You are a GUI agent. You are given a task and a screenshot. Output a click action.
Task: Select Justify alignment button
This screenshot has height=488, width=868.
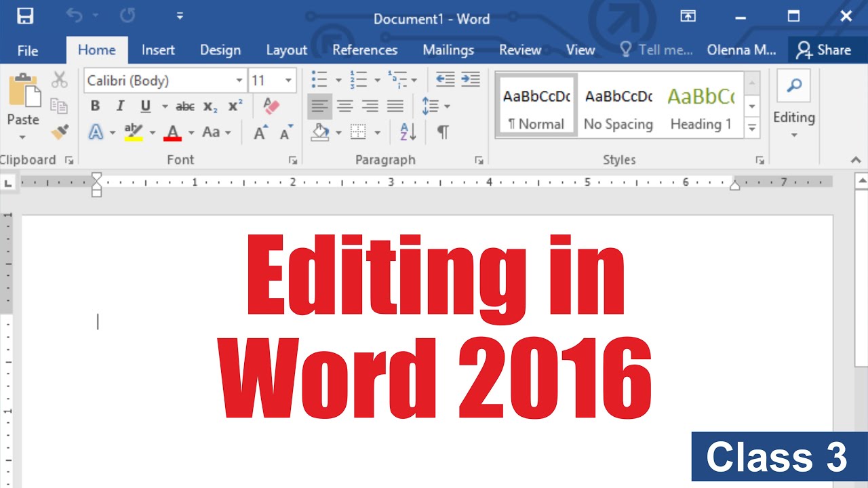click(x=395, y=106)
